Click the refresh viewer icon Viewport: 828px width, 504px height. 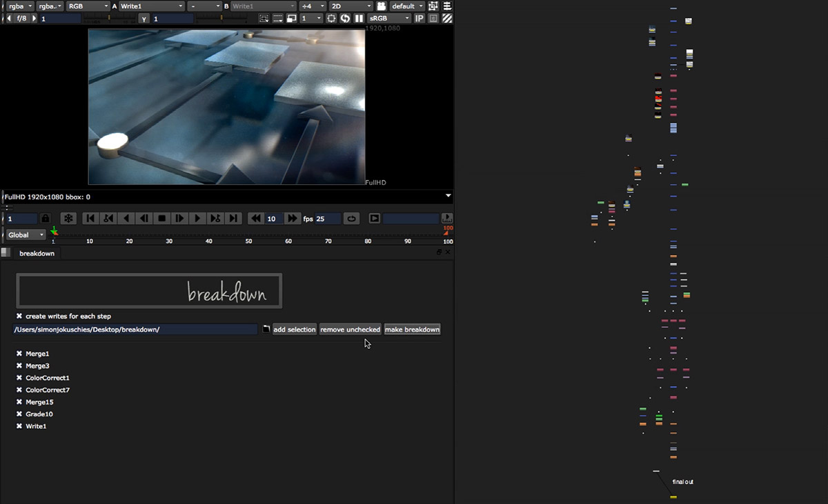click(345, 19)
